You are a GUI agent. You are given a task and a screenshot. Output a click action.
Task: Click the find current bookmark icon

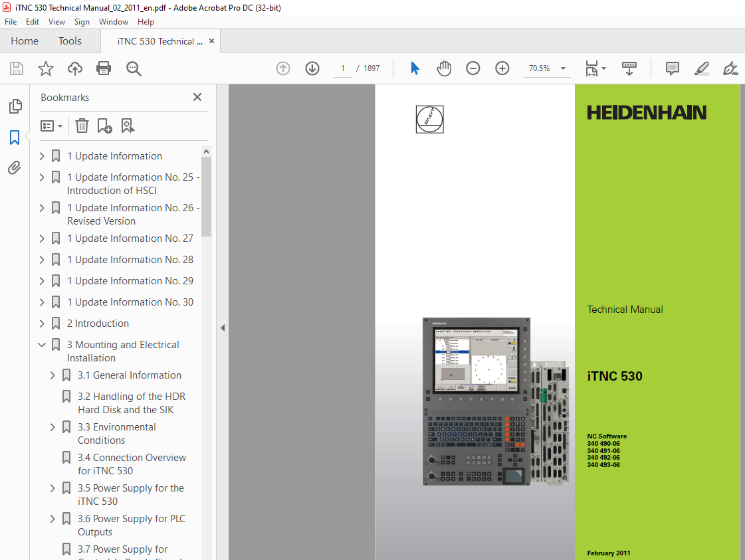pyautogui.click(x=128, y=126)
